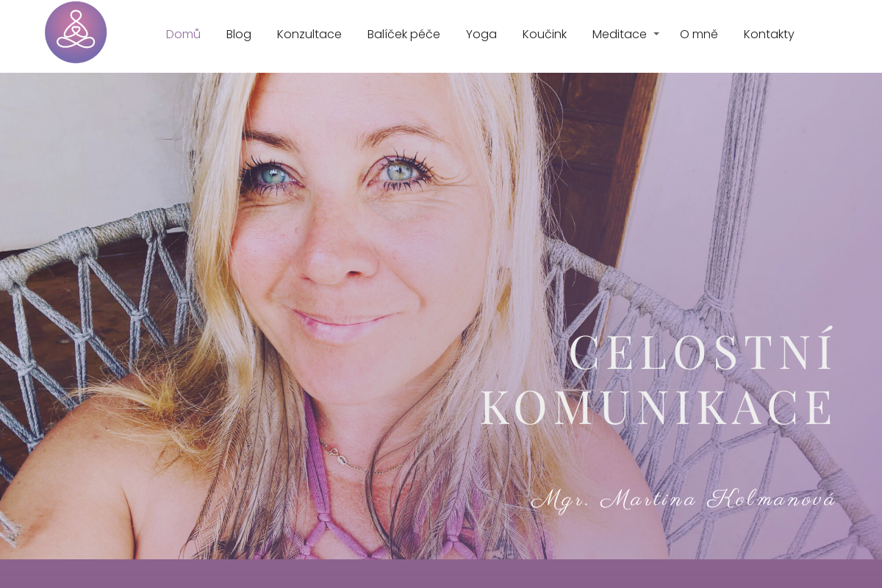Expand the Meditace dropdown caret

point(656,35)
